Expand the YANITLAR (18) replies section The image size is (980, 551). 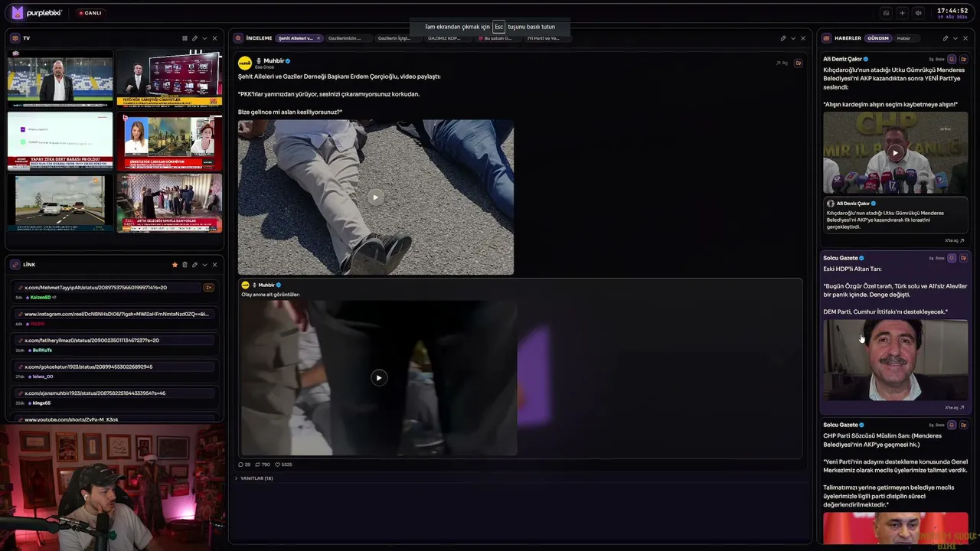[254, 478]
